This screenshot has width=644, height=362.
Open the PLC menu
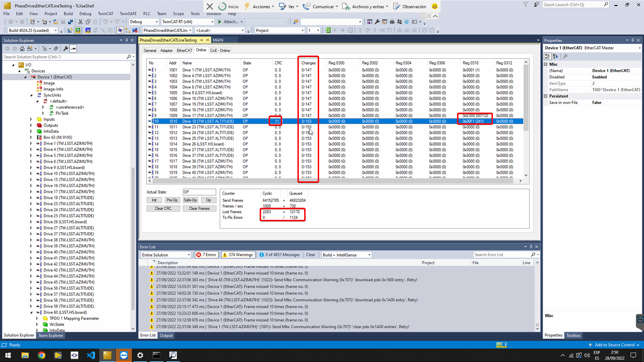[x=146, y=14]
